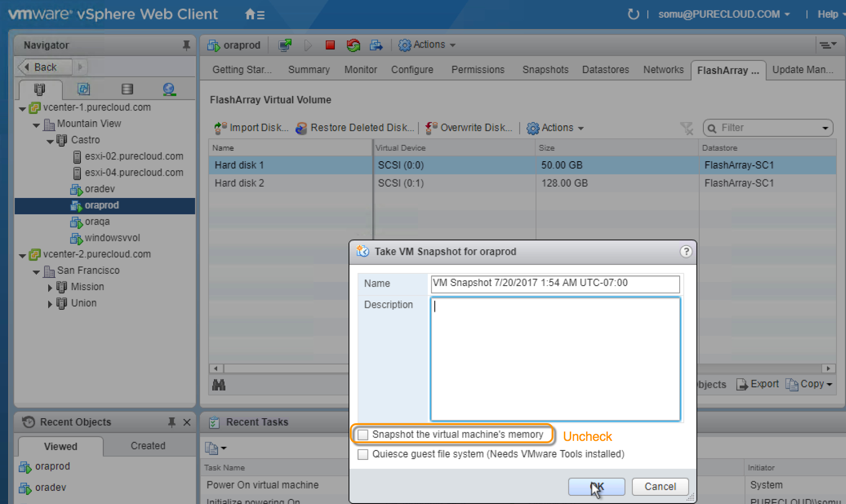Switch to the Networks tab
Viewport: 846px width, 504px height.
tap(663, 69)
